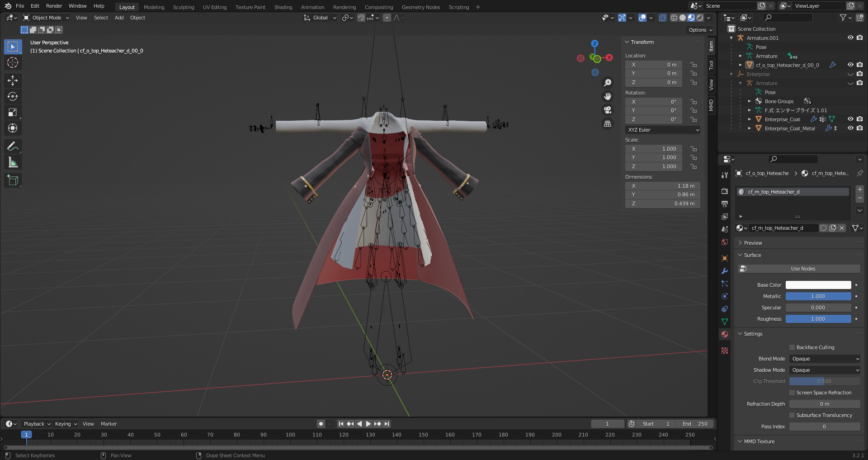Open the Scene properties tab
The height and width of the screenshot is (460, 868).
tap(725, 229)
